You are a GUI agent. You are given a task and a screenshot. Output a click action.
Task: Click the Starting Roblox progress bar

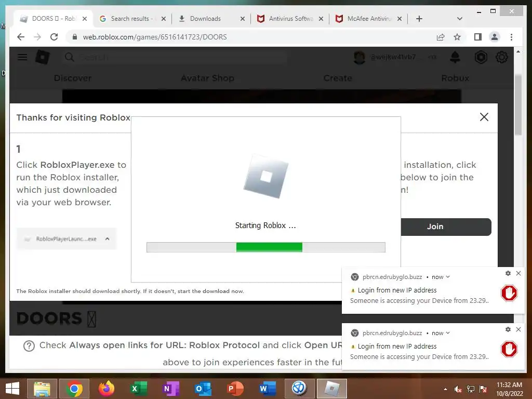pos(265,247)
